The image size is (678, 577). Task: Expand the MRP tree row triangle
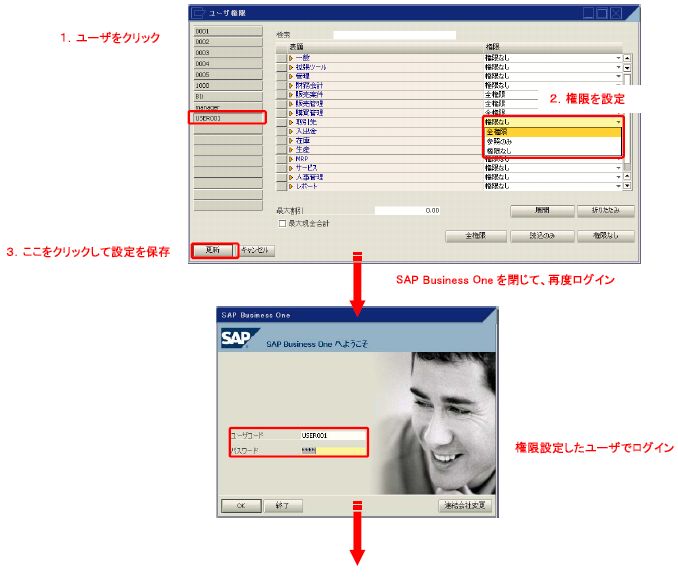click(x=291, y=159)
